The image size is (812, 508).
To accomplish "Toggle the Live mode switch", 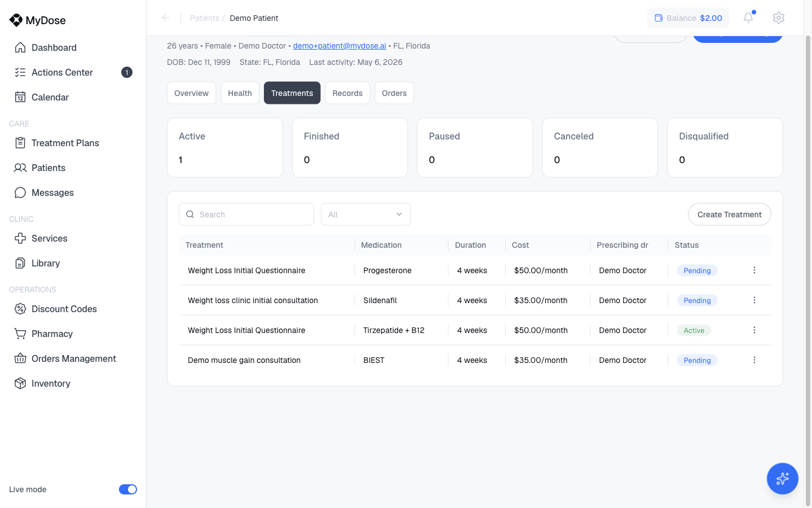I will click(128, 489).
